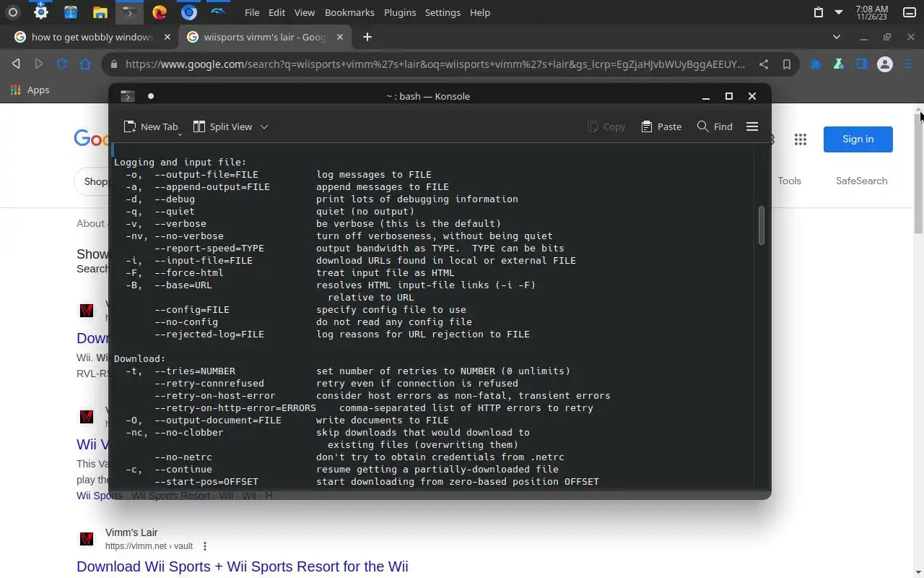Open the options dots beside Vimm's Lair result

205,546
